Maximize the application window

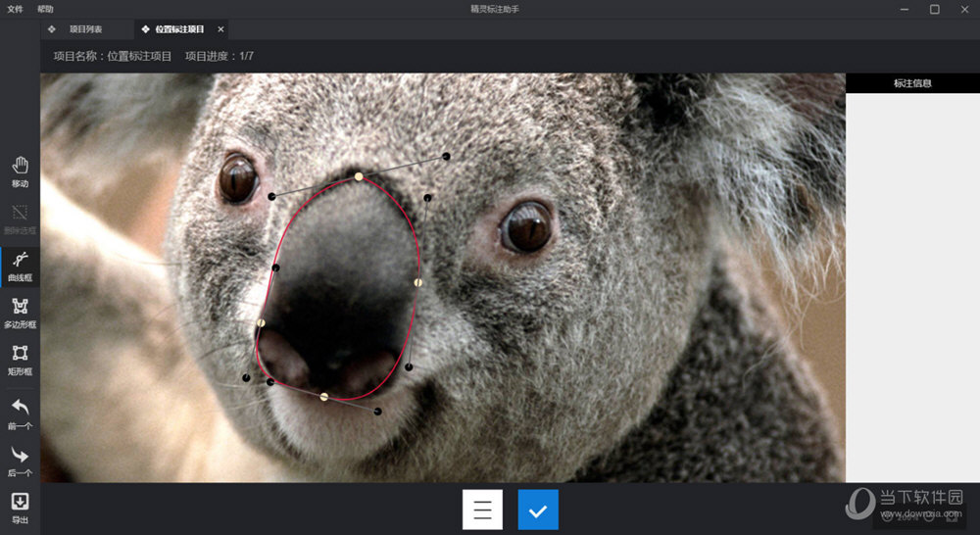click(x=934, y=10)
